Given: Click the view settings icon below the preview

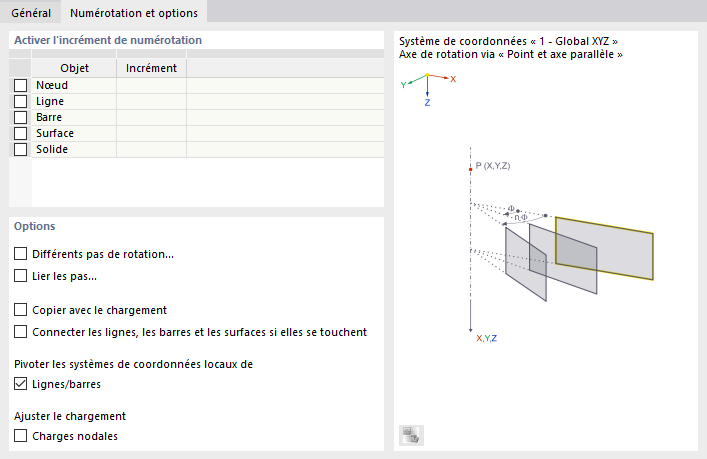Looking at the screenshot, I should pyautogui.click(x=411, y=434).
